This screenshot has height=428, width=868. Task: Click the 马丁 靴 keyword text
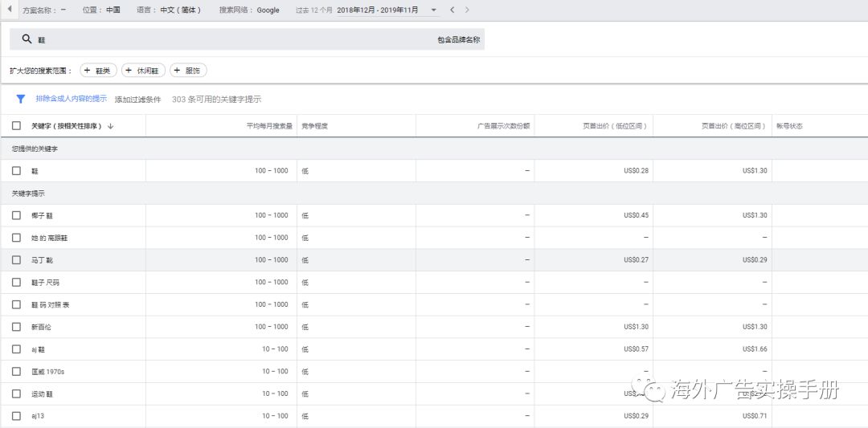(42, 260)
